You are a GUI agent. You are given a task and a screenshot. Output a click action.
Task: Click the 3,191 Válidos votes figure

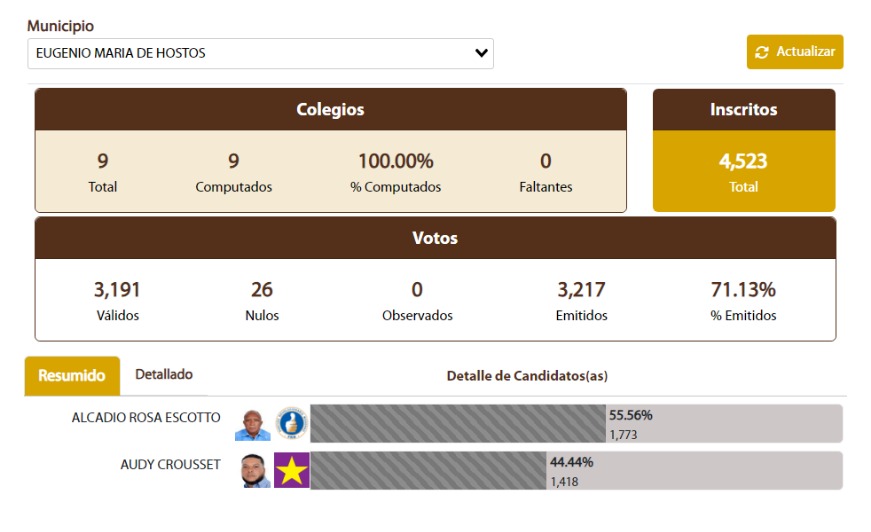(117, 290)
